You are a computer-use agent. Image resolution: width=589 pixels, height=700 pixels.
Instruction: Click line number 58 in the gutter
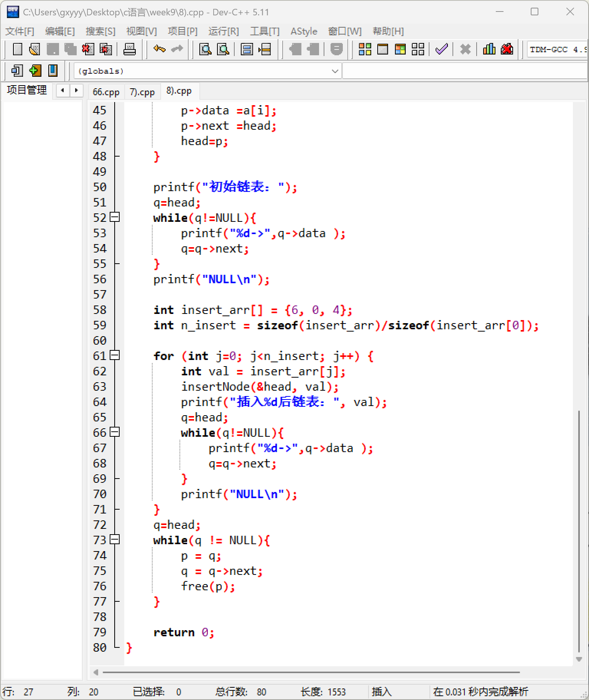[x=100, y=310]
